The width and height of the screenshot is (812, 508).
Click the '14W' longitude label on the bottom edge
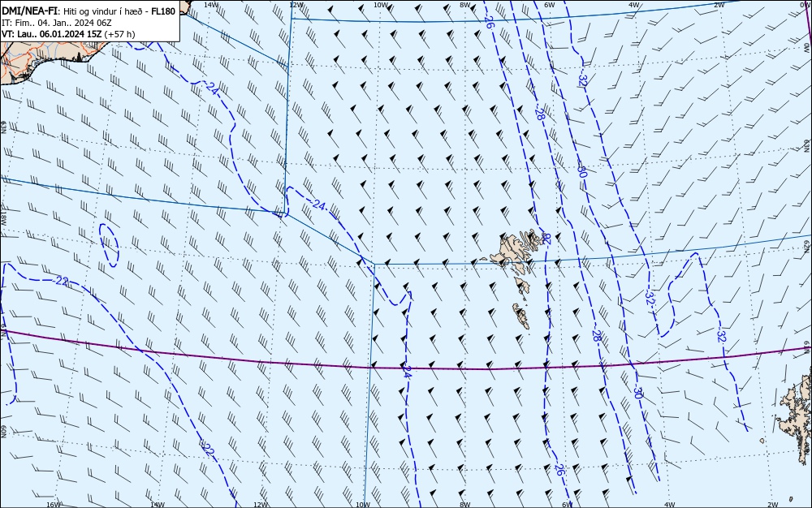[158, 505]
